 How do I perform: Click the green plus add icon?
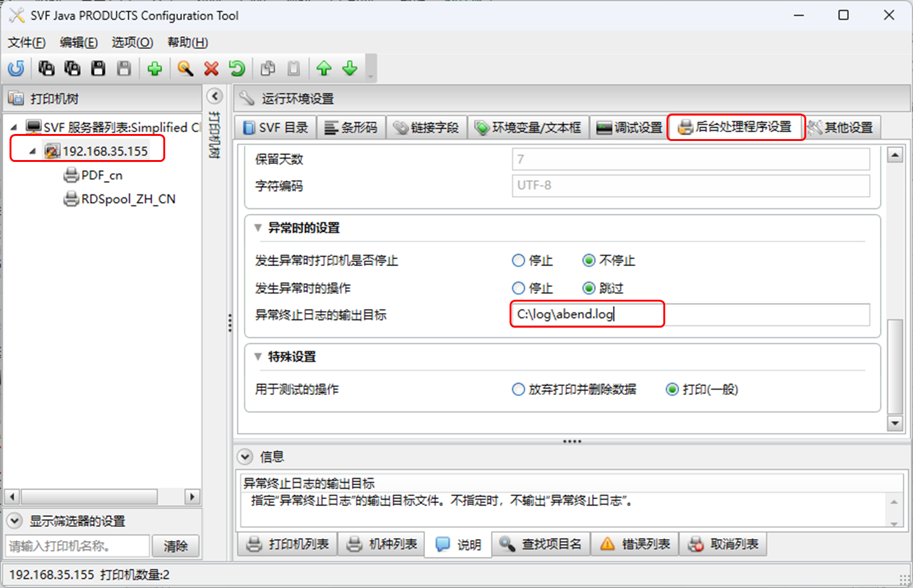[x=154, y=68]
